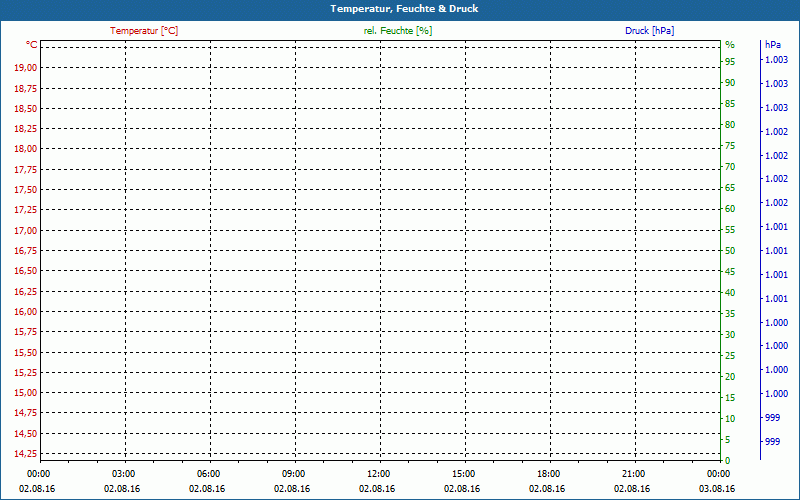Click the 03.08.16 date label
The image size is (800, 500).
pyautogui.click(x=718, y=488)
